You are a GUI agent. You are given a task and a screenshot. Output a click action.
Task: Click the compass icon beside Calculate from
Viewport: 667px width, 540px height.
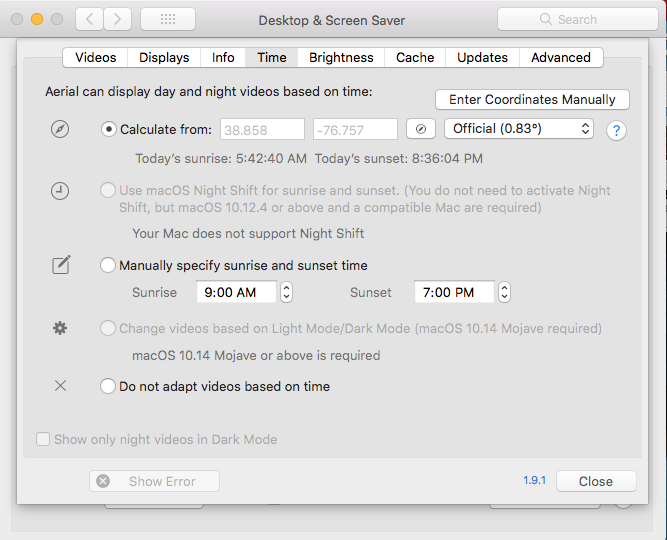[x=60, y=129]
